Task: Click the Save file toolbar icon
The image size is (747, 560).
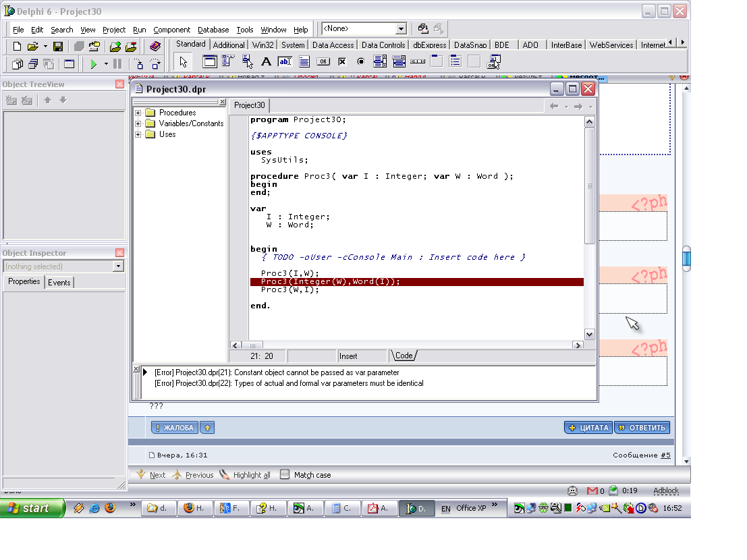Action: click(58, 47)
